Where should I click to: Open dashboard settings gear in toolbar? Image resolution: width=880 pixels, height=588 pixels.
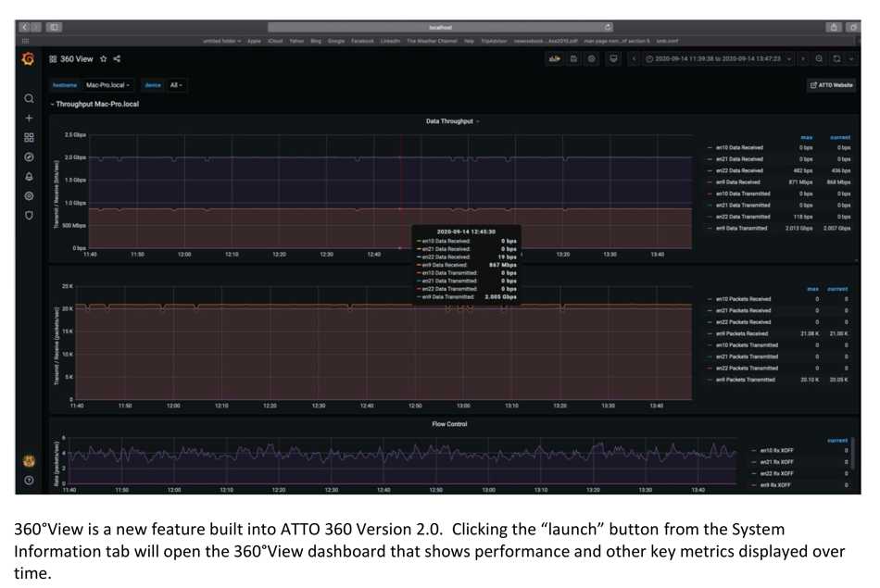[x=592, y=59]
